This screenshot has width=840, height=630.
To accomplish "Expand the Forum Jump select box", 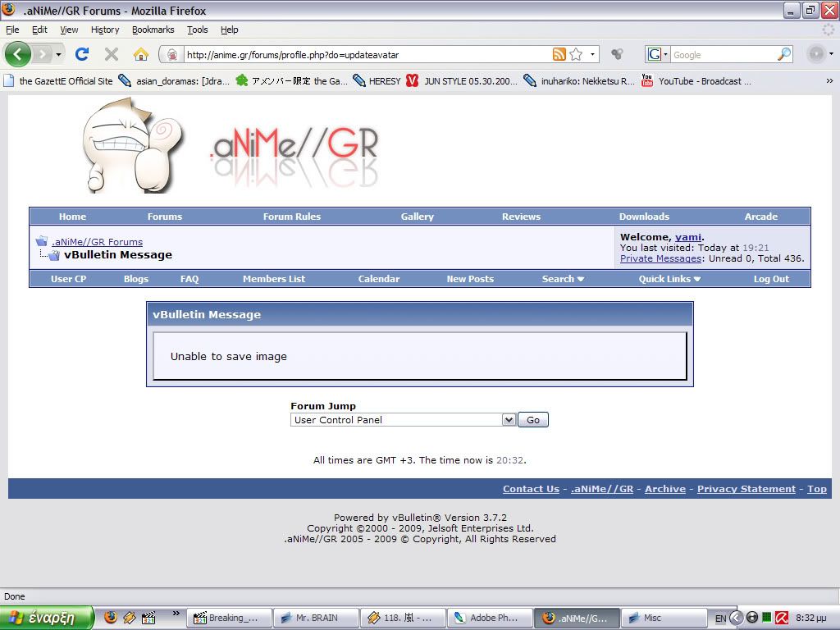I will coord(403,419).
